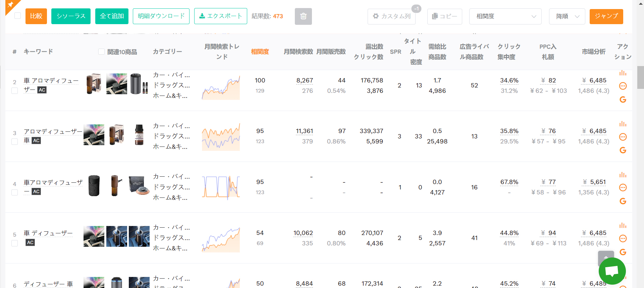This screenshot has height=288, width=644.
Task: Open bar chart icon for row 3
Action: click(623, 124)
